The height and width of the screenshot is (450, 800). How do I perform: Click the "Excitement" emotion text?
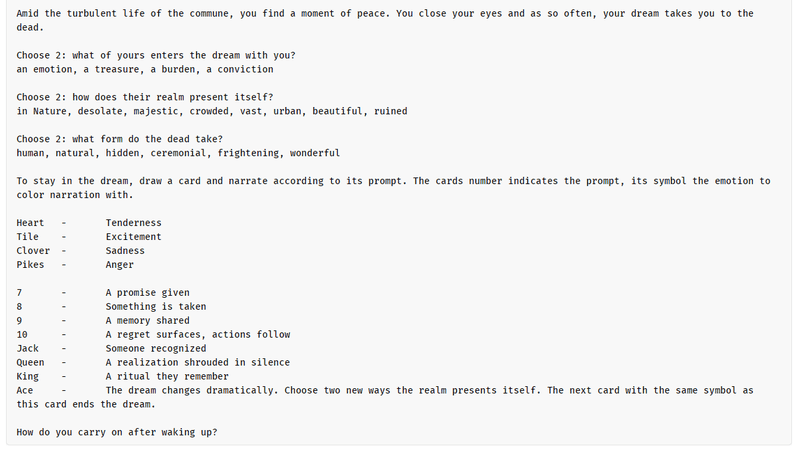point(133,237)
